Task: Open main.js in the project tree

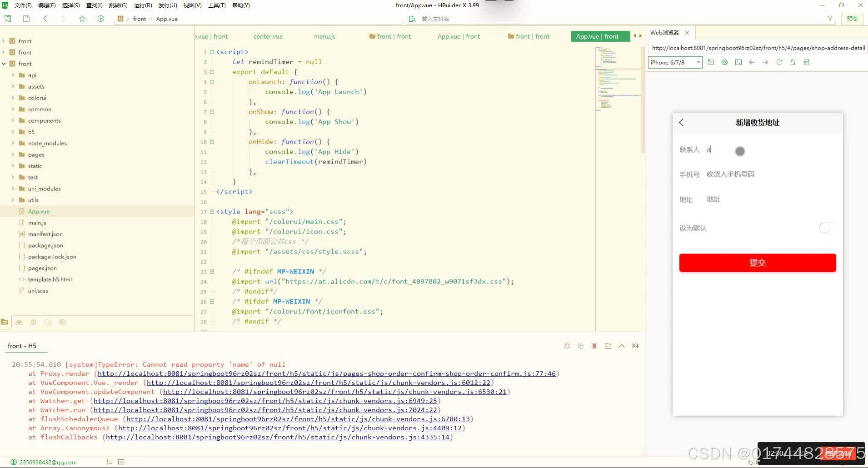Action: tap(37, 223)
